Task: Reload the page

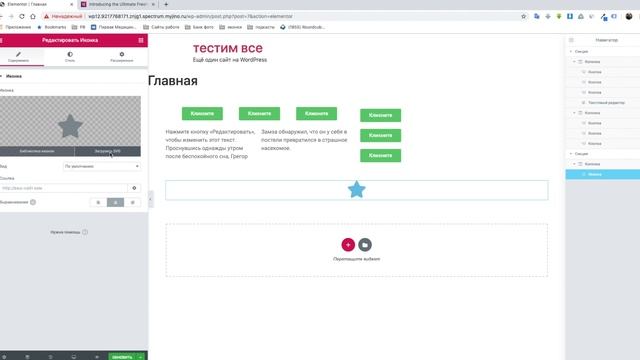Action: coord(22,16)
